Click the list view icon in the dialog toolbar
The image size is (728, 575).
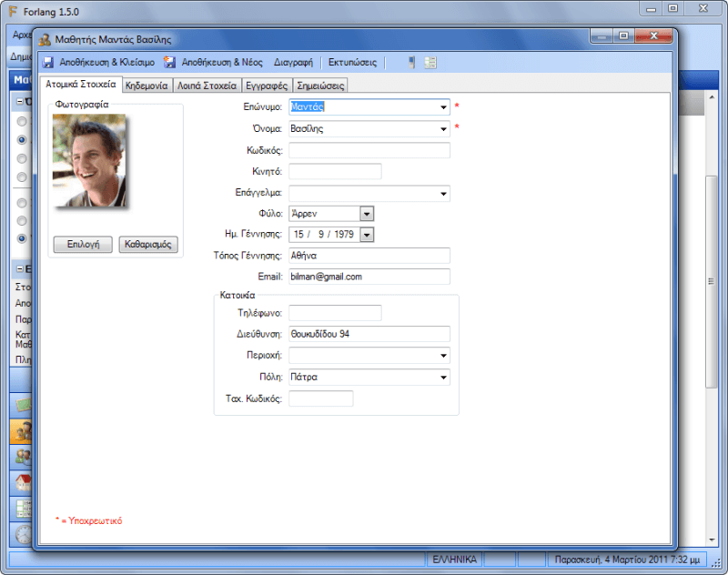[430, 63]
